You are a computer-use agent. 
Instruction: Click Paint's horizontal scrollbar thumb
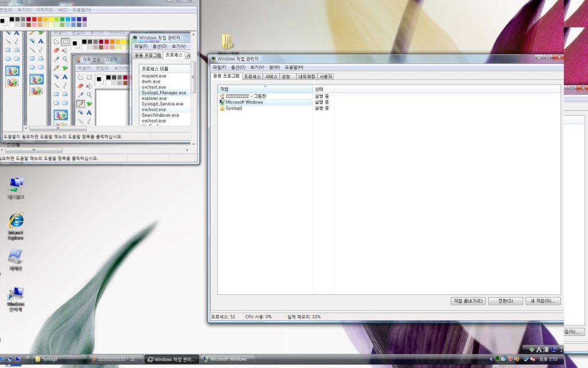[33, 150]
